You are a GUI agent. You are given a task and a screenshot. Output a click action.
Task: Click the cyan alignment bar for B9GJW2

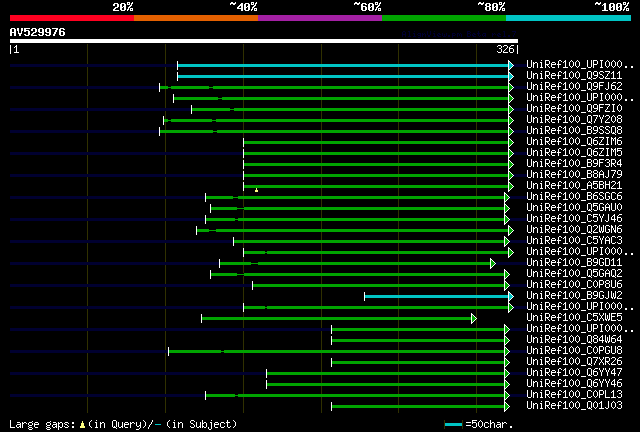436,296
